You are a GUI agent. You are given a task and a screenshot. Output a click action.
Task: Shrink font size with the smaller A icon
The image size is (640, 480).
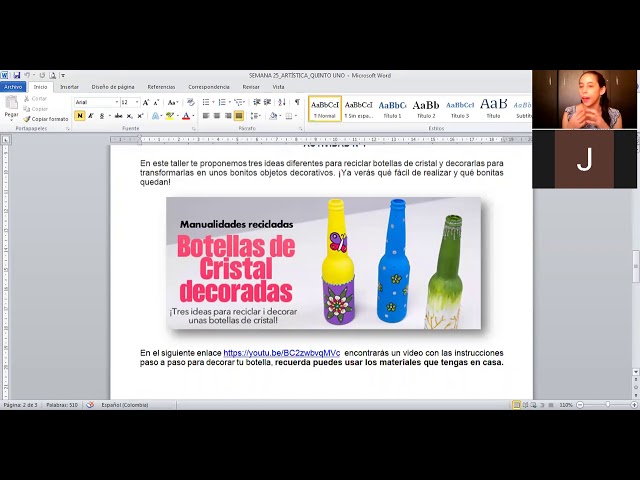[x=156, y=102]
